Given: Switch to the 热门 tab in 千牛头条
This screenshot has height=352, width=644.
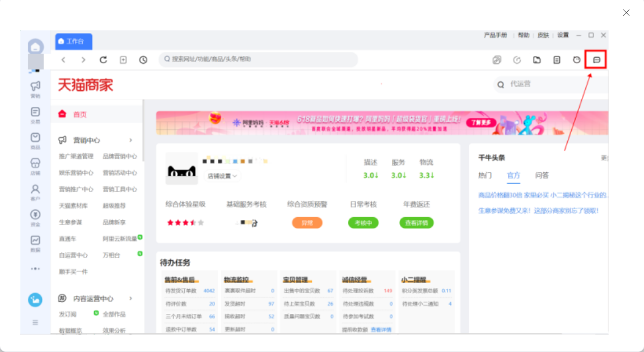Looking at the screenshot, I should coord(484,176).
